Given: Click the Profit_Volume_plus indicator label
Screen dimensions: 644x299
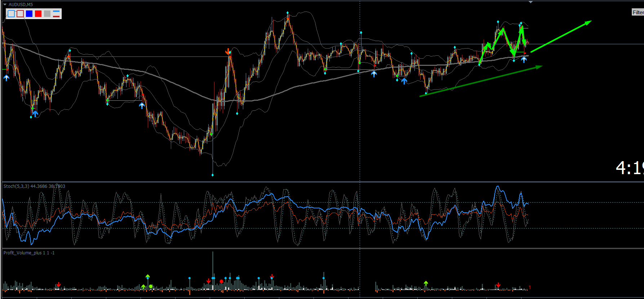Looking at the screenshot, I should coord(29,253).
